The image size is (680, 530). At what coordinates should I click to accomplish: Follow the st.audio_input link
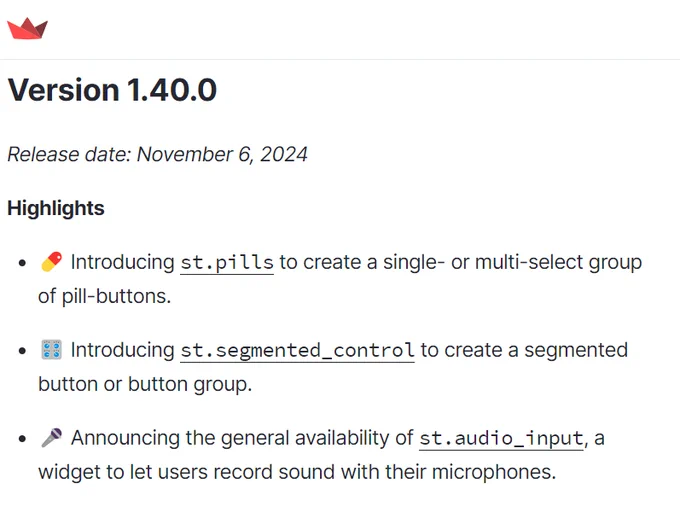click(x=501, y=438)
